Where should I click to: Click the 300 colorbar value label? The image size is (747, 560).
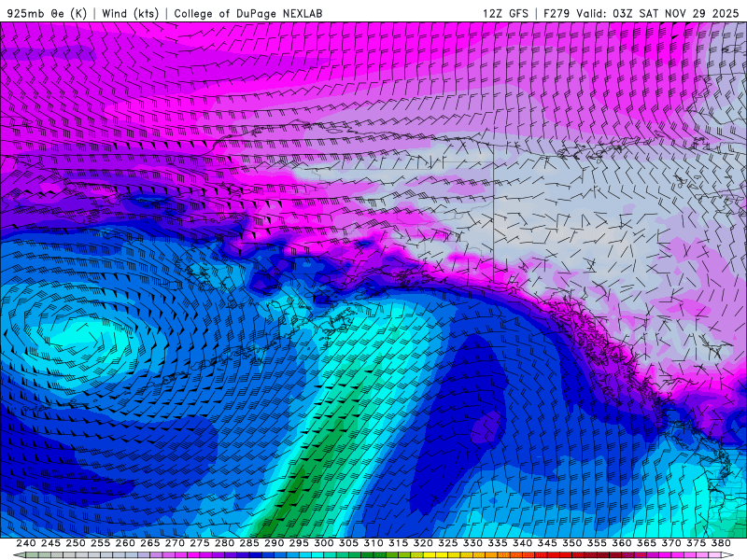coord(323,543)
